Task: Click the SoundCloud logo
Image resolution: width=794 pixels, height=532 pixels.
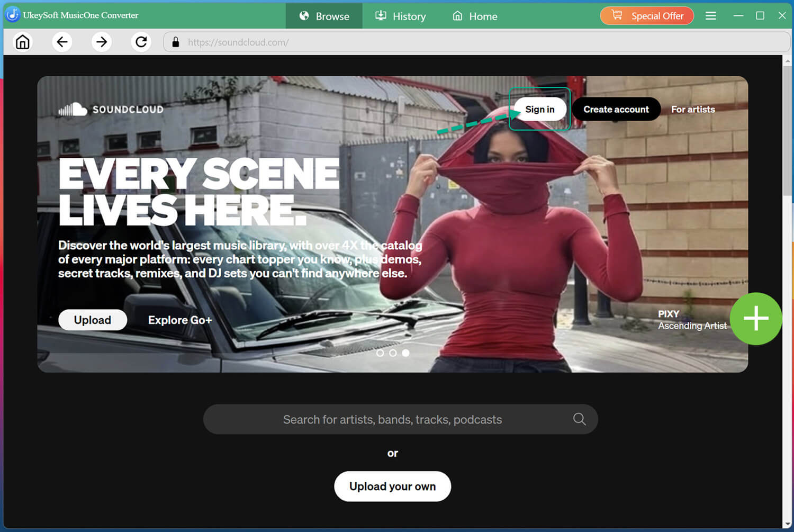Action: pos(111,109)
